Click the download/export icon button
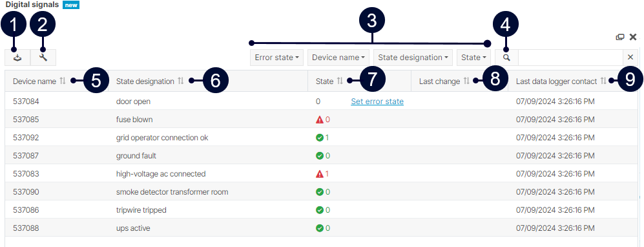The width and height of the screenshot is (644, 247). [17, 58]
